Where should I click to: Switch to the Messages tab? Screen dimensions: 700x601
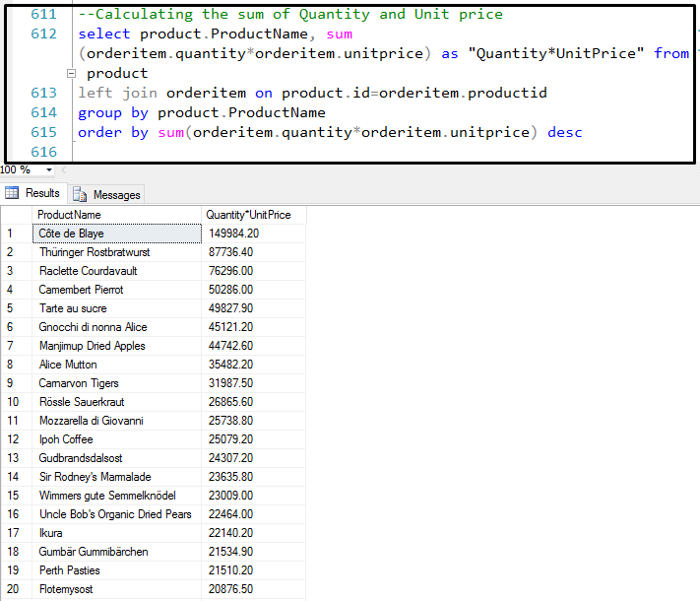point(106,194)
